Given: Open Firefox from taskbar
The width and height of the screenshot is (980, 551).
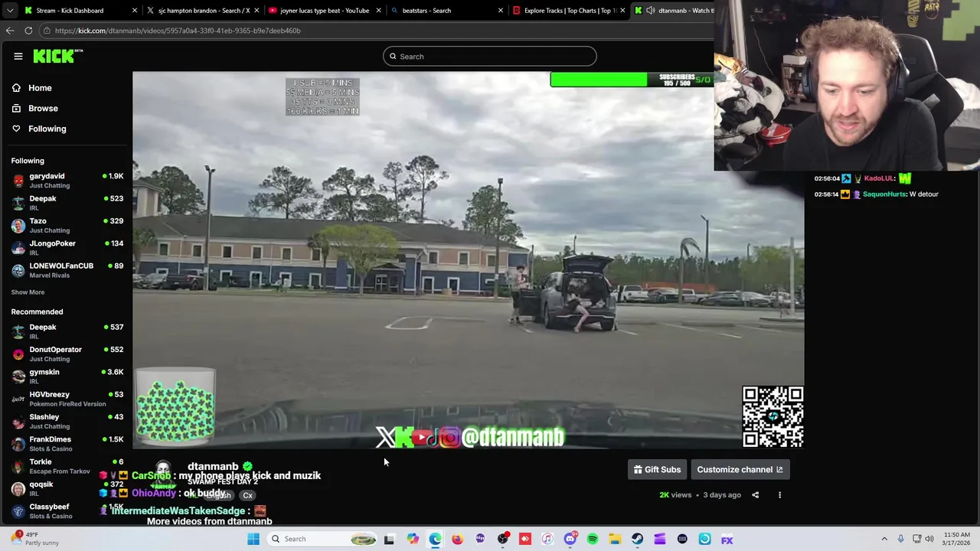Looking at the screenshot, I should click(x=457, y=540).
